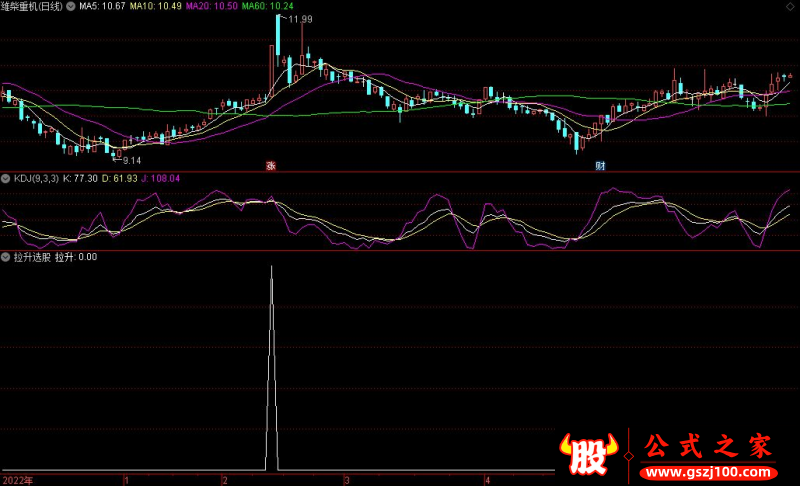Click the purple J: 108.04 value label
800x486 pixels.
(161, 179)
